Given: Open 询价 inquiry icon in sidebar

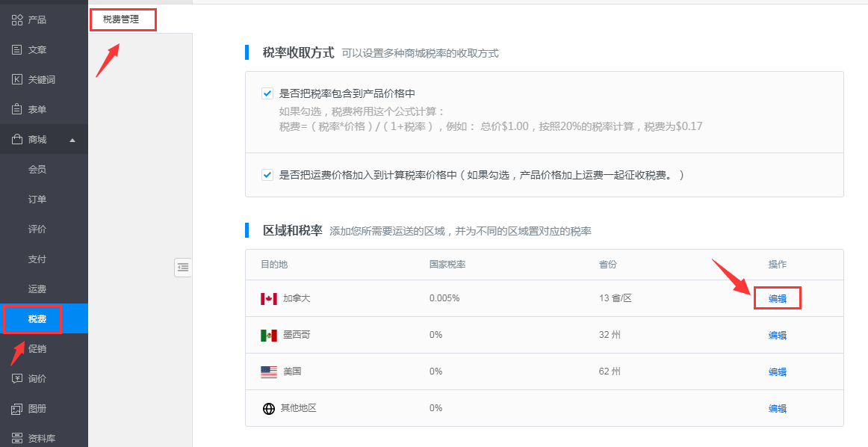Looking at the screenshot, I should 16,378.
